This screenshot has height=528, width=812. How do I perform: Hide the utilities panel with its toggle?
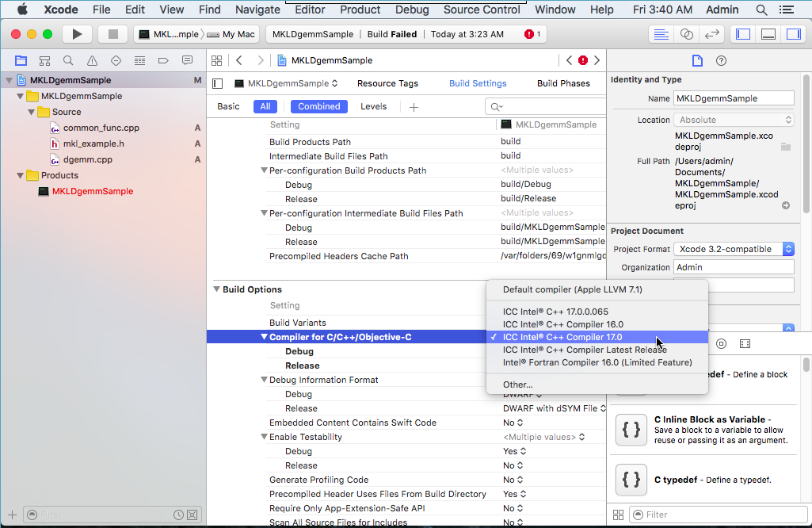click(x=795, y=34)
